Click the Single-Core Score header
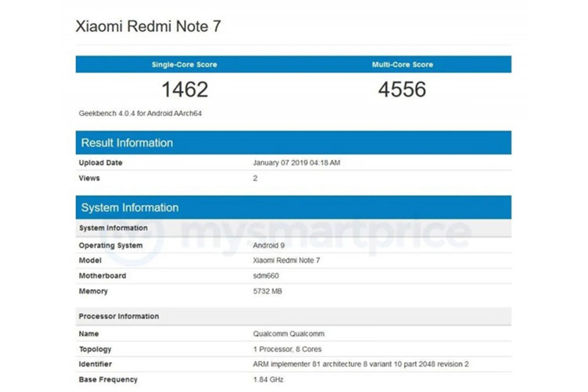This screenshot has height=392, width=588. (x=184, y=65)
